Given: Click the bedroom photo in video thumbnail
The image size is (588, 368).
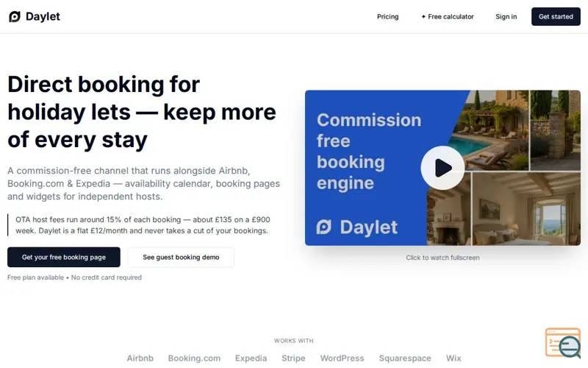Looking at the screenshot, I should click(x=526, y=209).
